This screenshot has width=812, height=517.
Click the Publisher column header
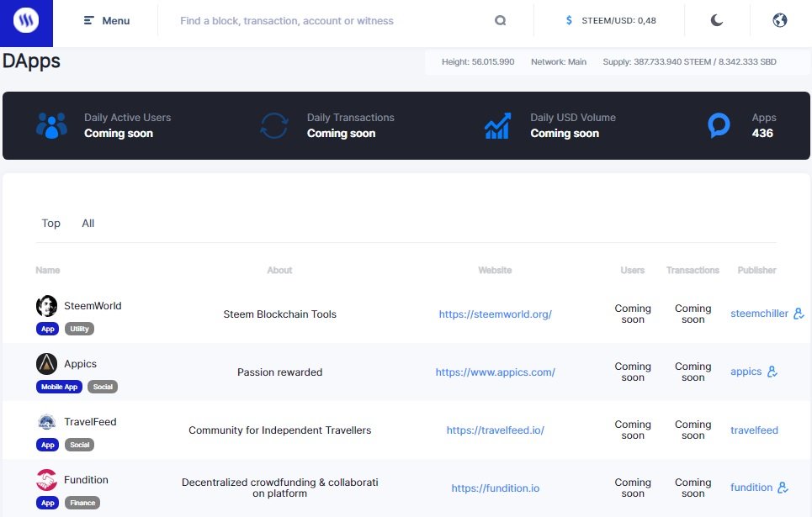[x=756, y=270]
